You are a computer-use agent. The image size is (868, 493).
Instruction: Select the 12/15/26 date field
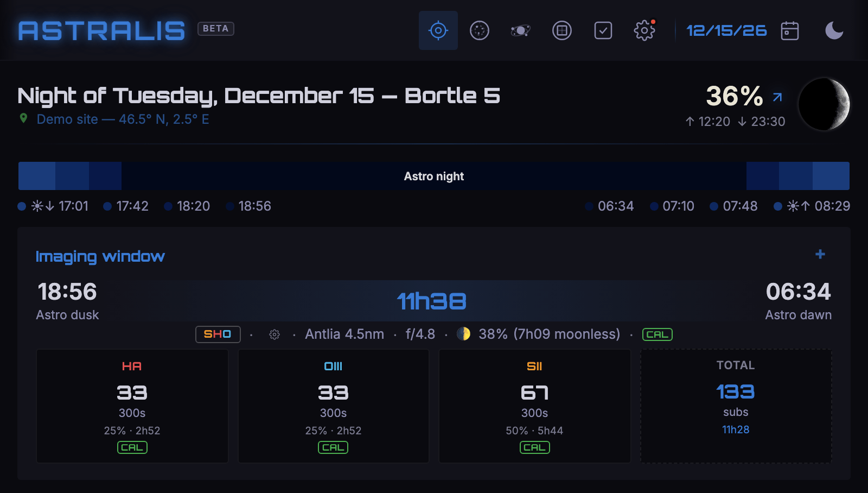(726, 30)
